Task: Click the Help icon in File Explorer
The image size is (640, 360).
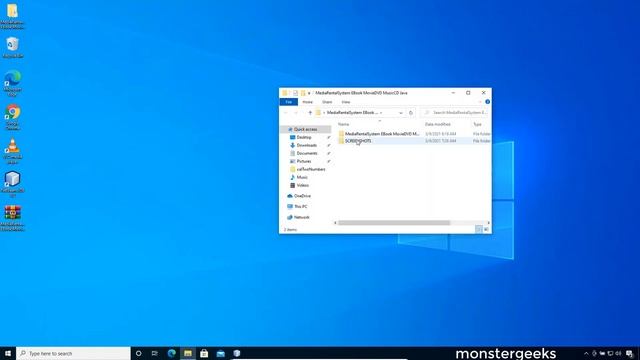Action: pyautogui.click(x=487, y=102)
